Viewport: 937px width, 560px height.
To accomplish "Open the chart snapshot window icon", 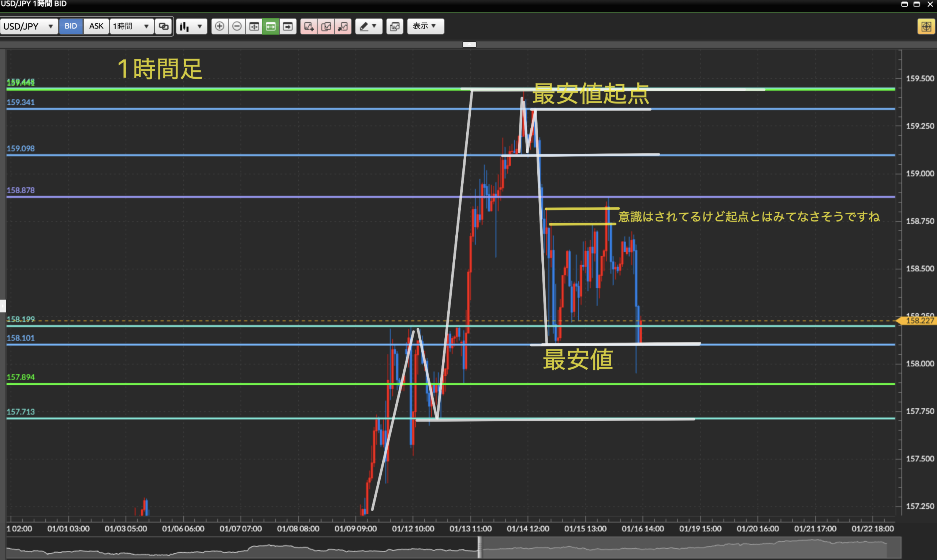I will pos(395,26).
